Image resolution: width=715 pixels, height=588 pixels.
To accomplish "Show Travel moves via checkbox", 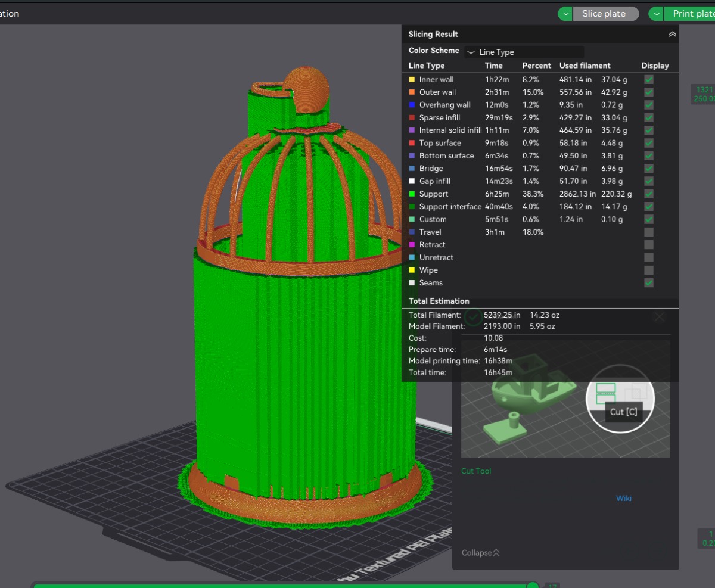I will coord(649,232).
